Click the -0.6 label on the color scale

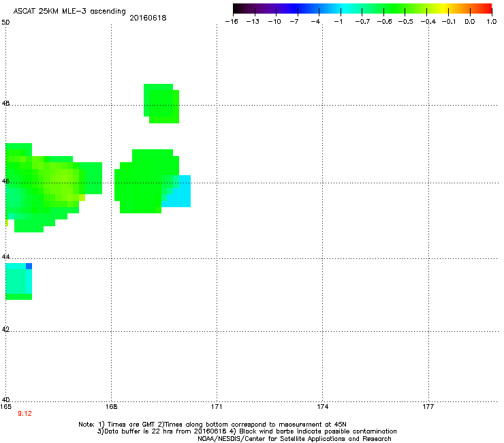coord(384,22)
